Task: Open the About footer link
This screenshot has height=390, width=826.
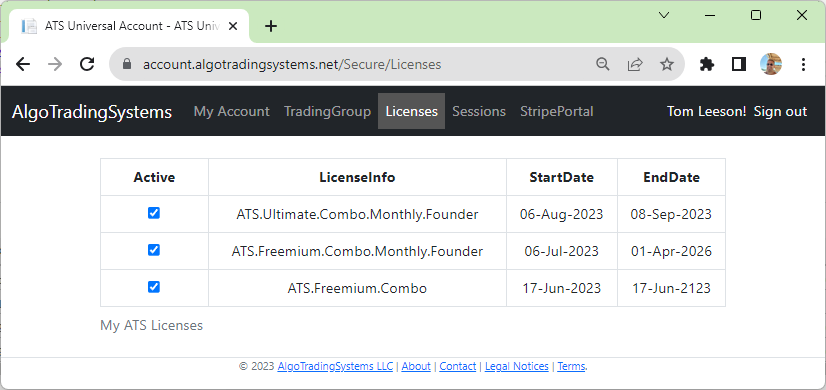Action: point(416,366)
